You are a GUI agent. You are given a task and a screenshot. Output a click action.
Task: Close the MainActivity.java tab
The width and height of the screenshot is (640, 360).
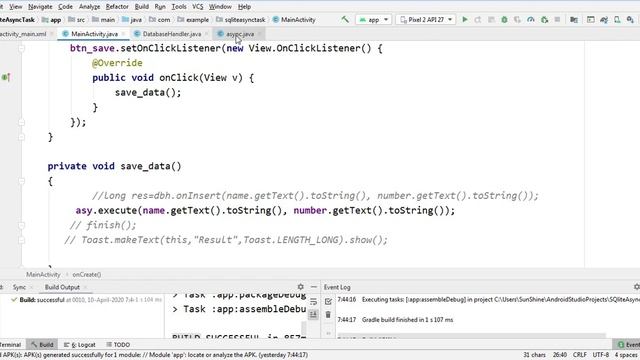pyautogui.click(x=123, y=34)
